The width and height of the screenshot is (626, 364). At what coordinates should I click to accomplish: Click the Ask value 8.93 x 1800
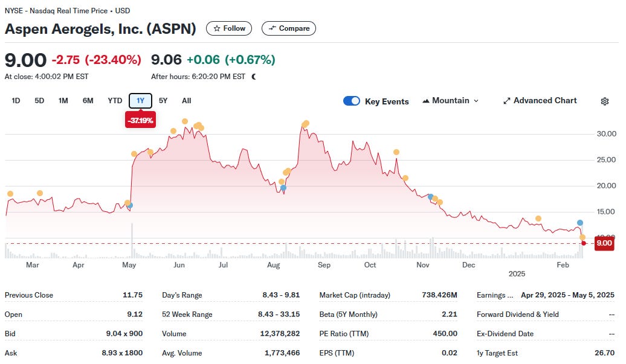(x=122, y=353)
